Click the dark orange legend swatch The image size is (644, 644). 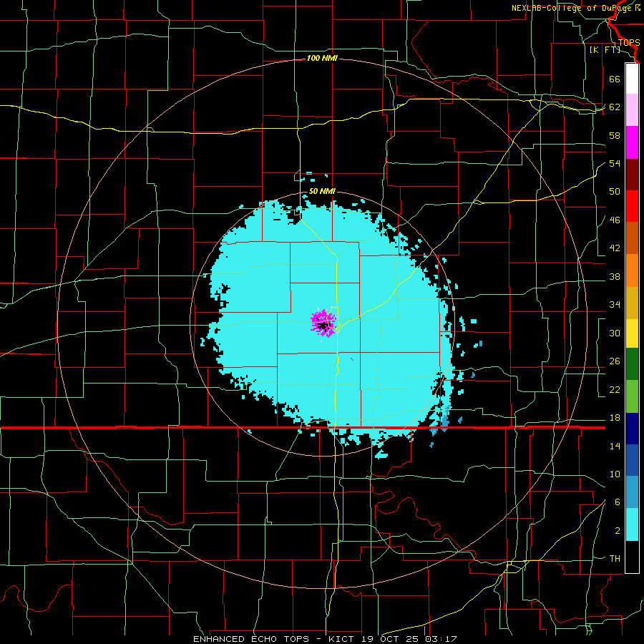point(632,238)
